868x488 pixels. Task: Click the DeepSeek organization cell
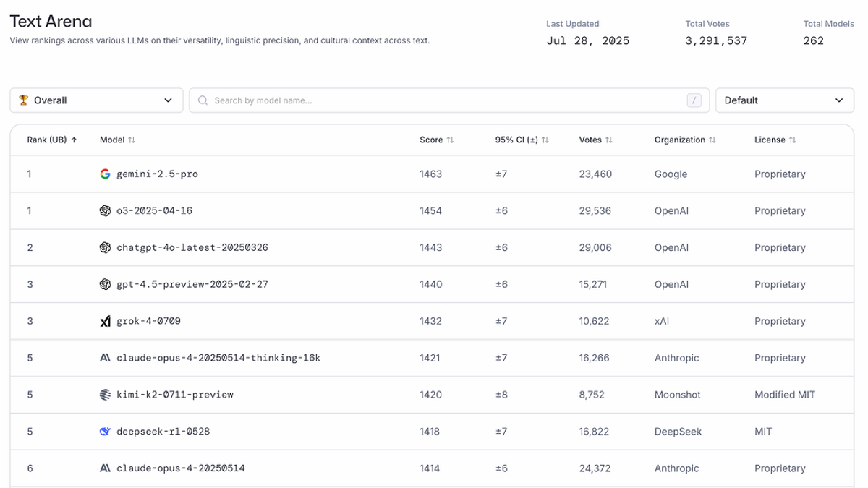point(678,432)
